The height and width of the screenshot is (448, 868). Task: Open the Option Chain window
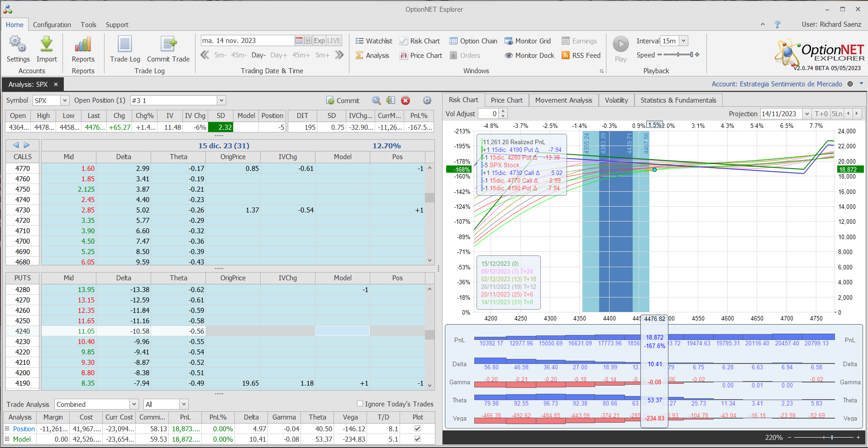(x=473, y=41)
